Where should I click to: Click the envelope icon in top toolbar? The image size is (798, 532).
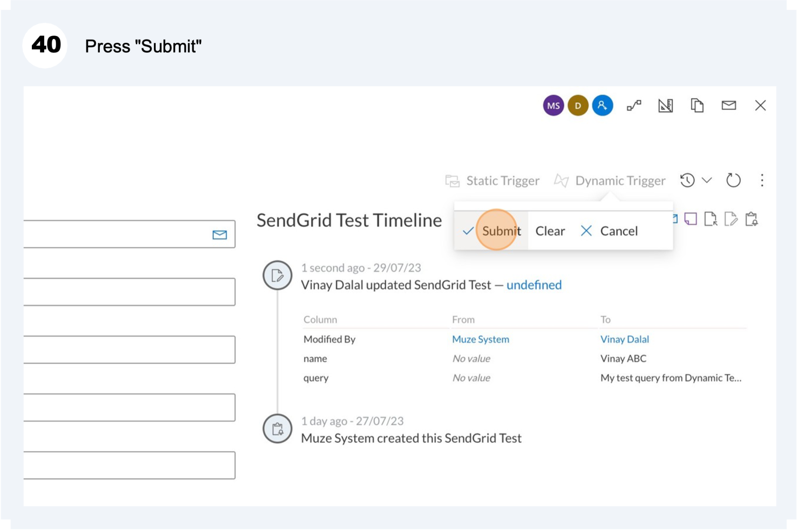729,105
